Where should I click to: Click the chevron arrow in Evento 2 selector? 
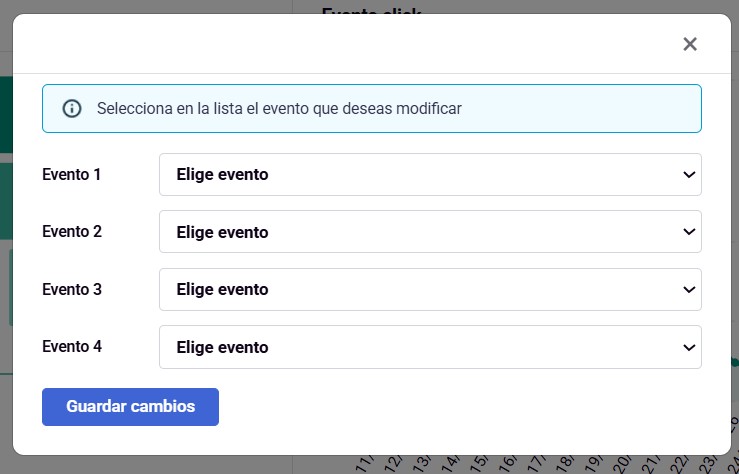[689, 232]
